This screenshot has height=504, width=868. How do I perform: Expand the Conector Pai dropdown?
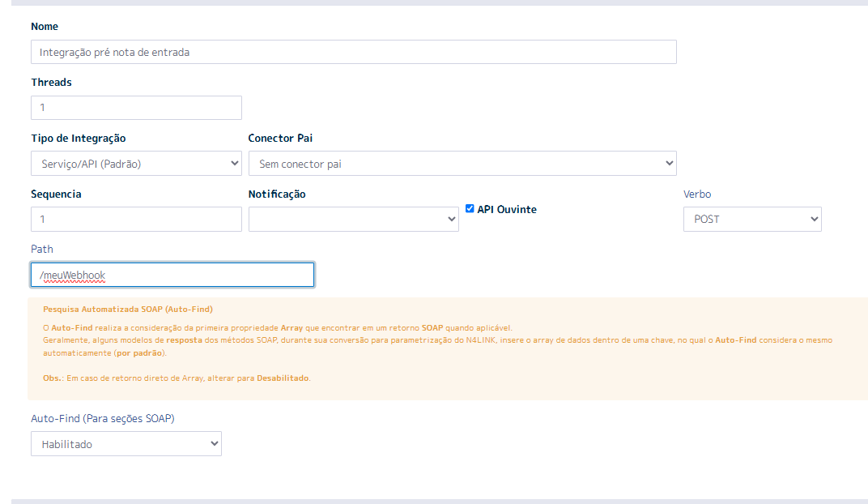pyautogui.click(x=462, y=164)
